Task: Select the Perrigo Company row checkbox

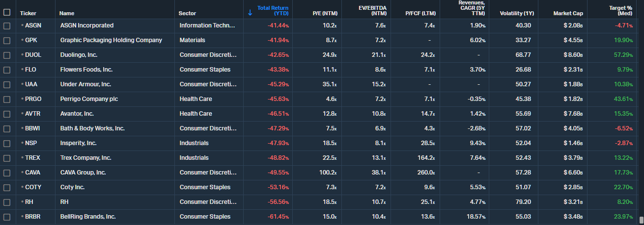Action: (7, 99)
